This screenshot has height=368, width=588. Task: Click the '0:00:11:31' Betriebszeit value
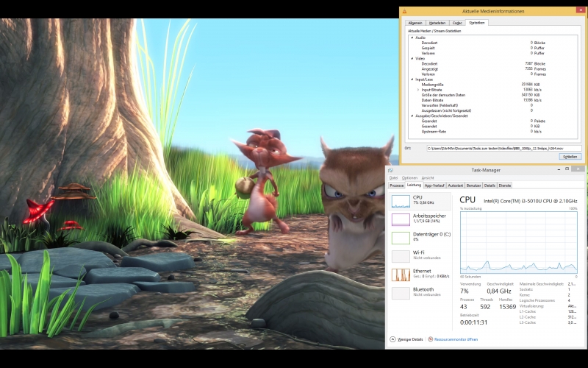point(473,322)
